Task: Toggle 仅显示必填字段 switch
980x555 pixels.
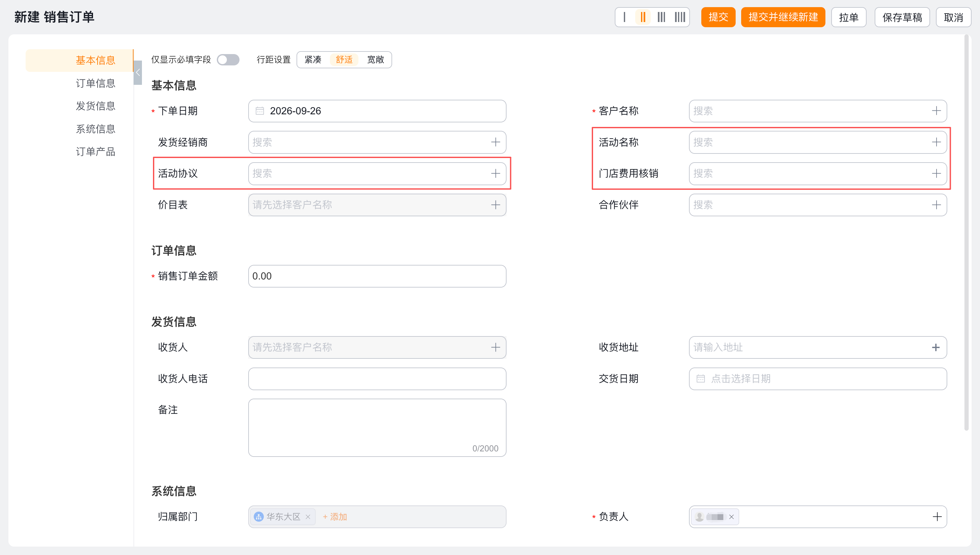Action: pos(228,60)
